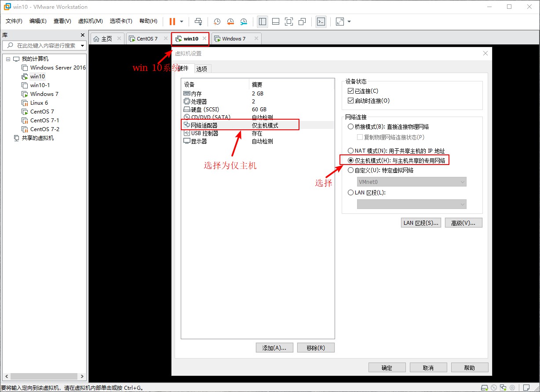Open the 文件(F) menu
The width and height of the screenshot is (540, 392).
pyautogui.click(x=14, y=21)
